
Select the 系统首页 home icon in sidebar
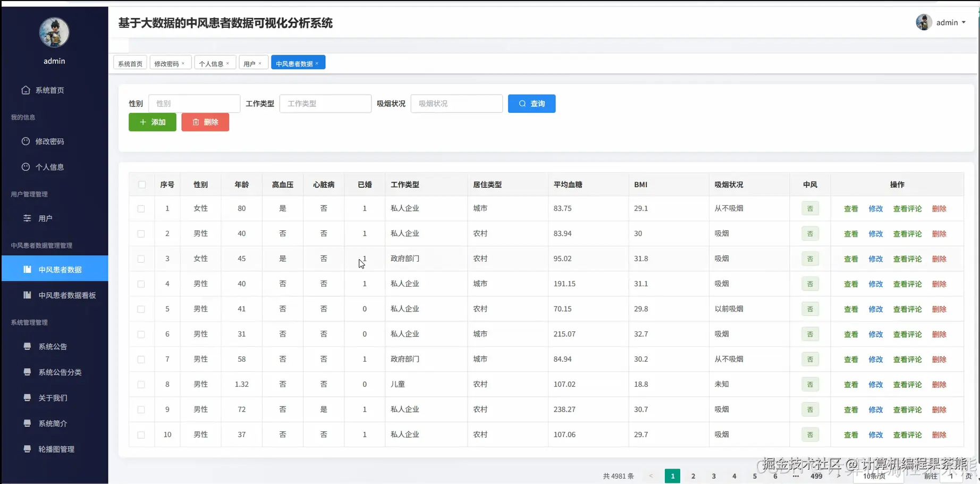click(26, 90)
